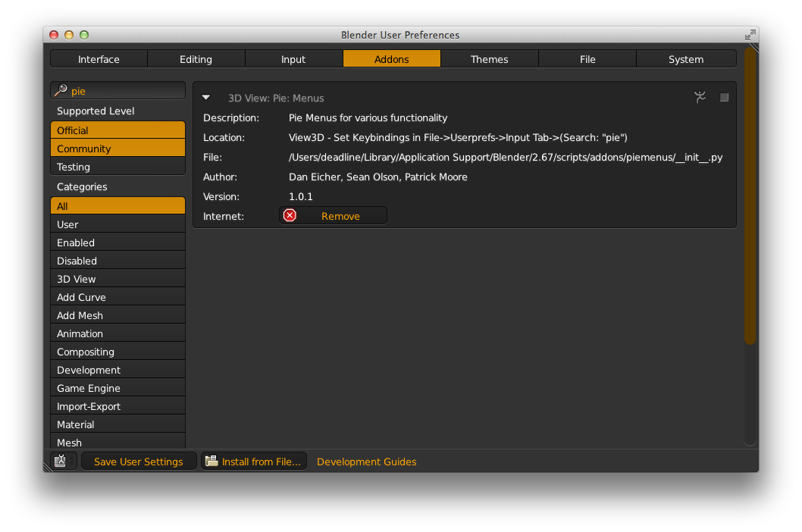802x532 pixels.
Task: Click the community support icon on the Pie Menus addon
Action: click(700, 97)
